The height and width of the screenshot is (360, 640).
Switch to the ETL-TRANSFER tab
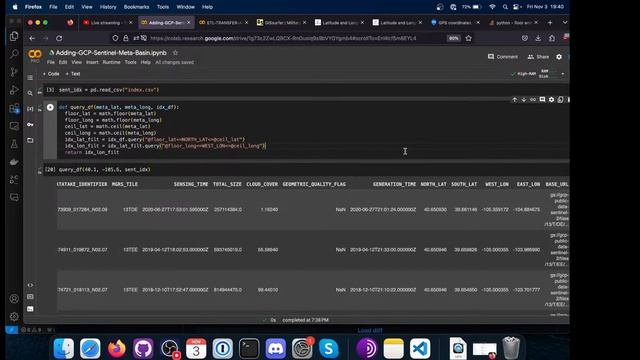point(223,22)
